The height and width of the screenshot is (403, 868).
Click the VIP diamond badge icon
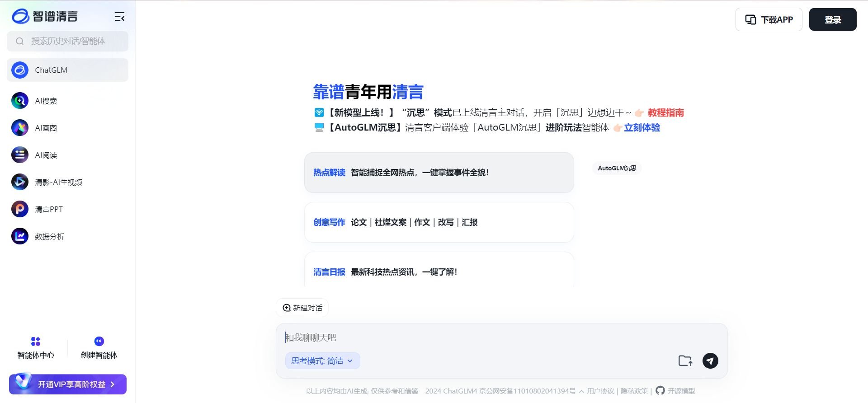tap(24, 382)
